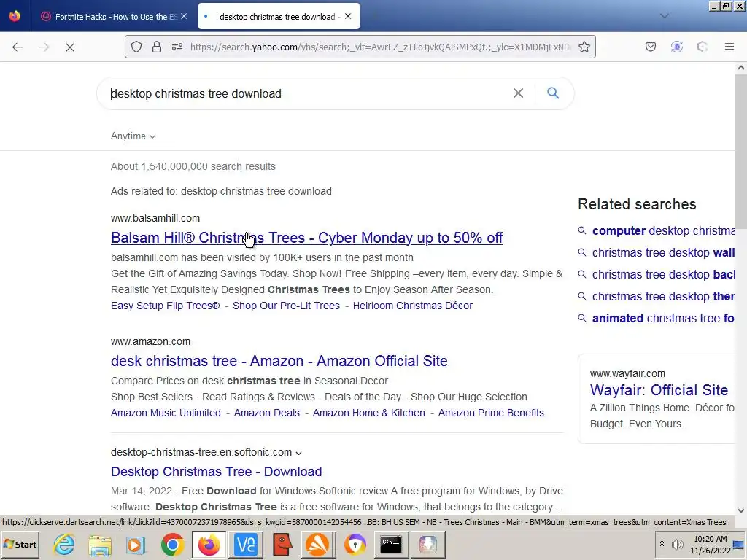Open the orange swoosh taskbar application

318,544
